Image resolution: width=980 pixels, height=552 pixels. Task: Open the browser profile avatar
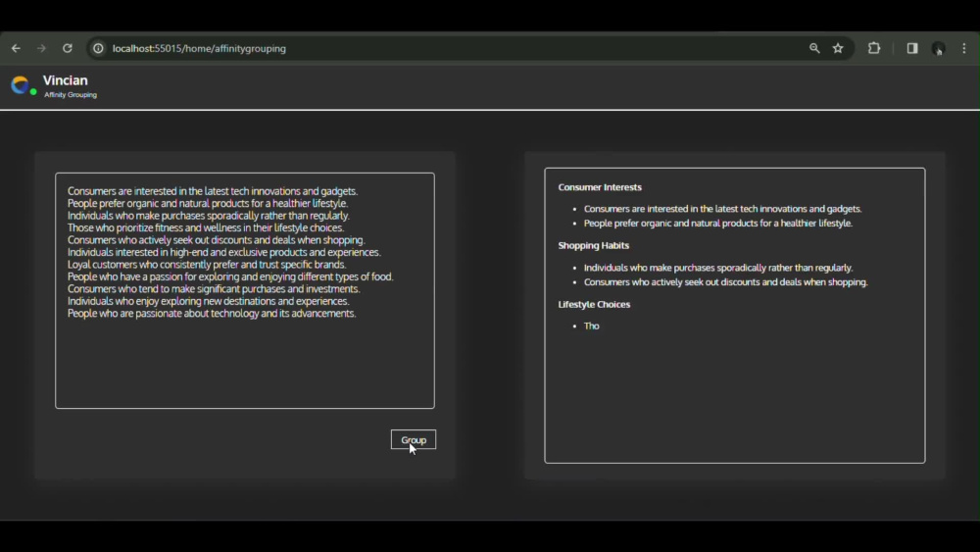click(938, 48)
